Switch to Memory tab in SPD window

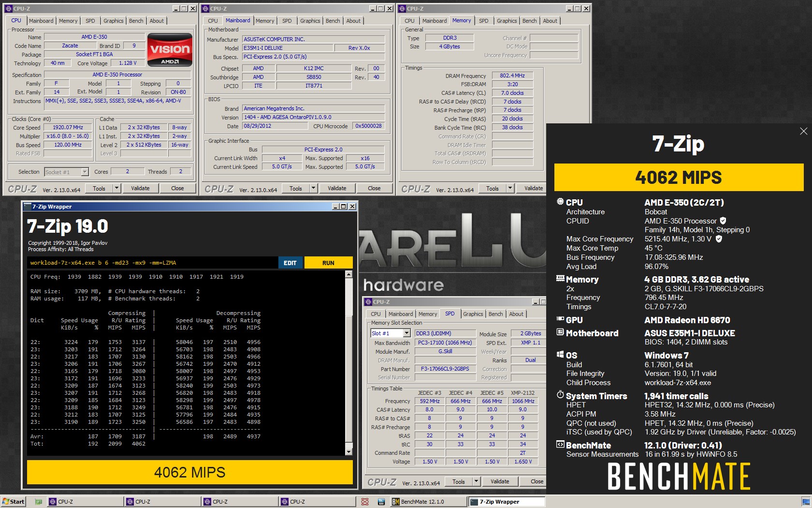tap(428, 314)
